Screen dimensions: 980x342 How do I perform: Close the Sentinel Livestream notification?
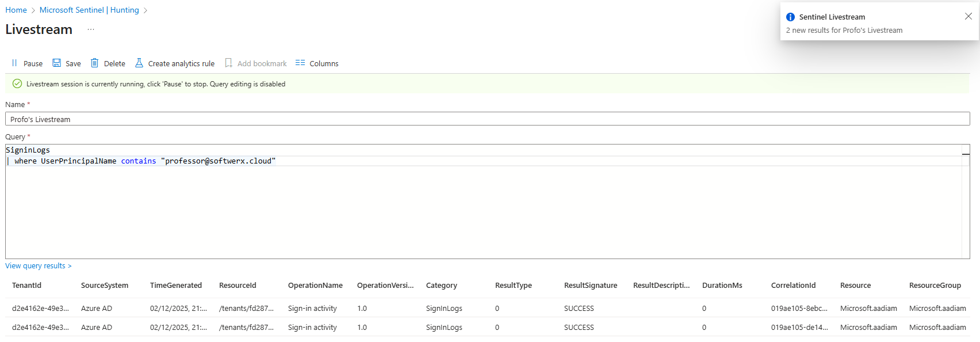[x=968, y=17]
